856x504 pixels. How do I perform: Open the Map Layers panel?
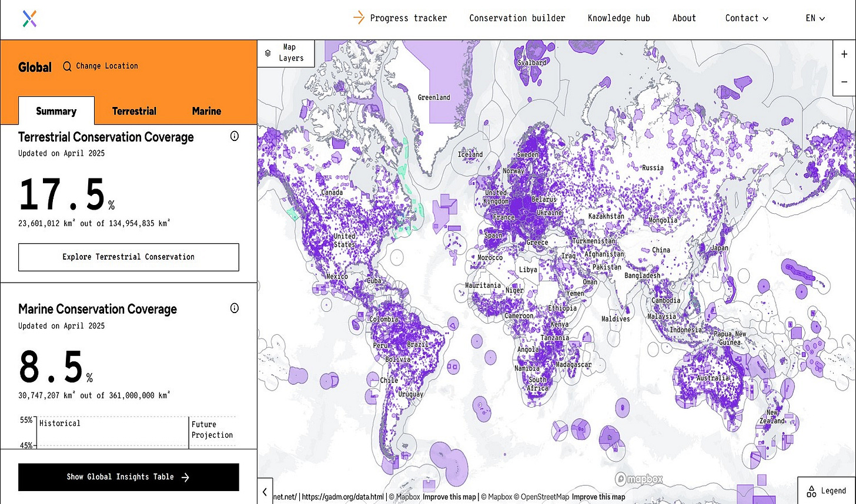click(286, 52)
